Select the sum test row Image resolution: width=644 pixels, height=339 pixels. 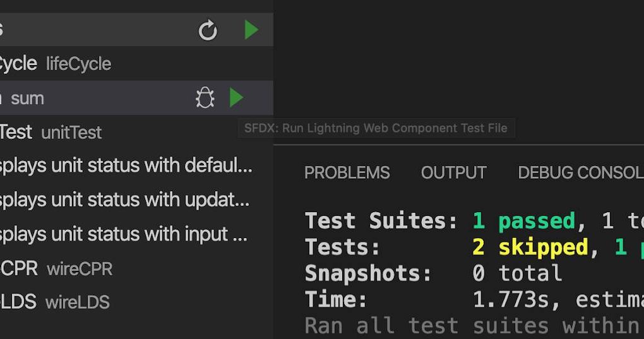point(137,98)
